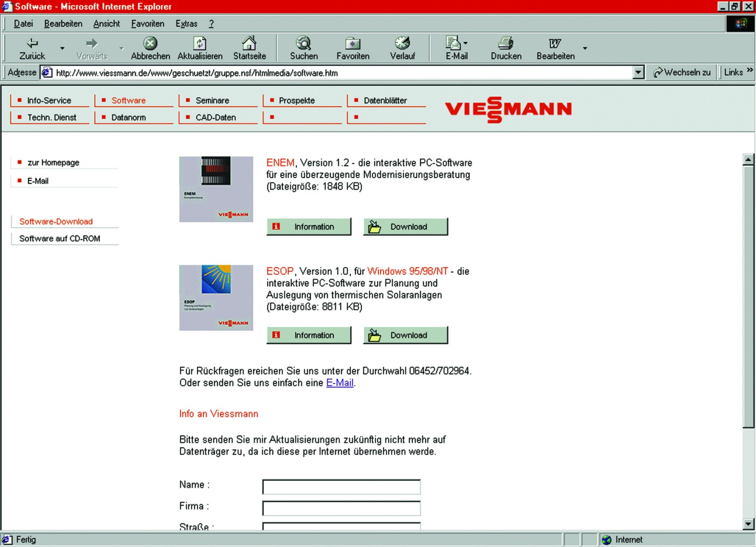Click the ENEM software box thumbnail
Viewport: 756px width, 547px height.
216,189
